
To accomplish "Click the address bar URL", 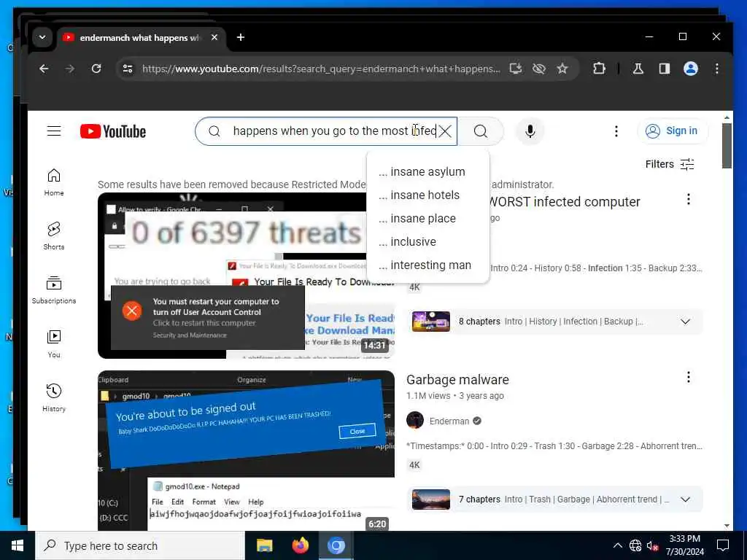I will point(321,69).
